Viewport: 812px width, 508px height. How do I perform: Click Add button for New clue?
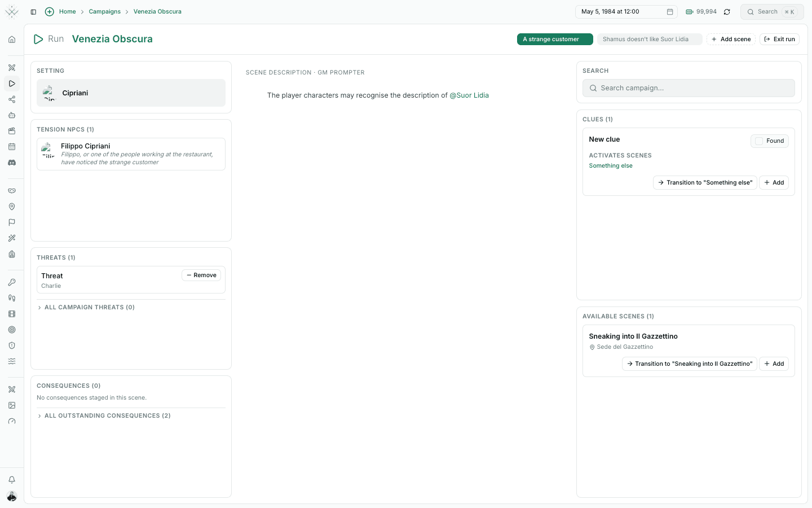click(x=774, y=183)
